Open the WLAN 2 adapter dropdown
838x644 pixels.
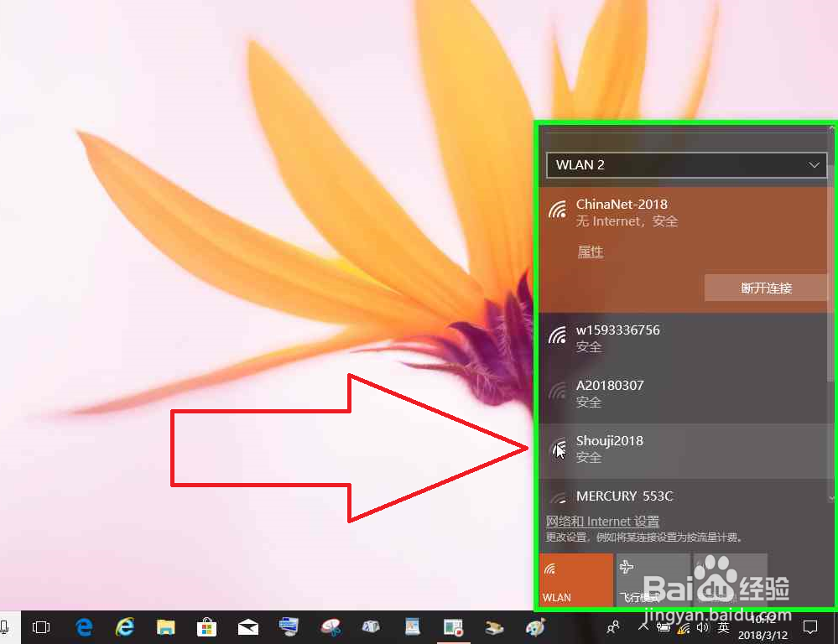point(685,165)
